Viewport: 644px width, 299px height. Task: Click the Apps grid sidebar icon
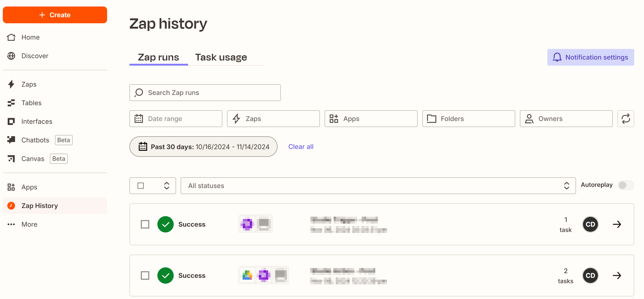pyautogui.click(x=11, y=187)
